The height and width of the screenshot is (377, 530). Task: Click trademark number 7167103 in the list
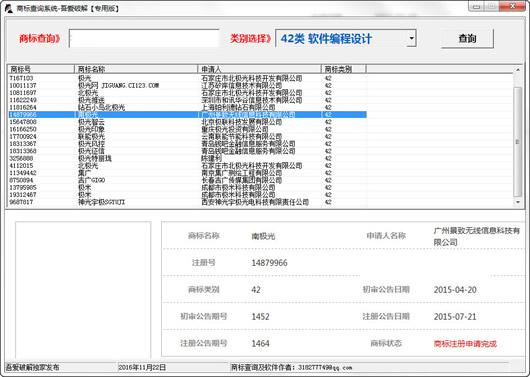coord(21,78)
